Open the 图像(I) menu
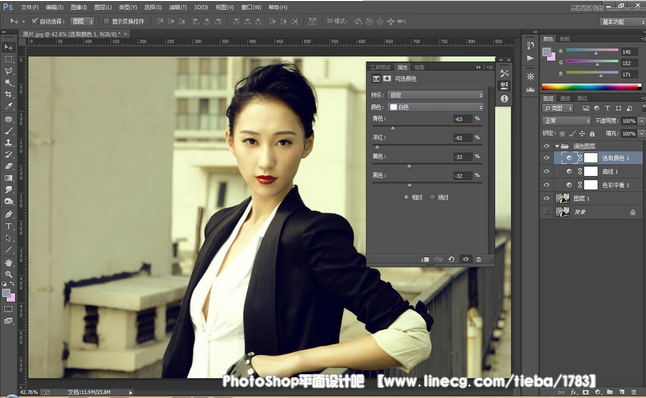Screen dimensions: 646x398 coord(79,7)
